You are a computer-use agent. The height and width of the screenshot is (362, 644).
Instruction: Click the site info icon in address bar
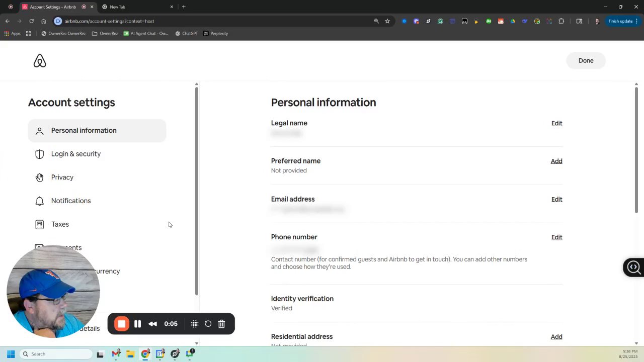tap(58, 21)
